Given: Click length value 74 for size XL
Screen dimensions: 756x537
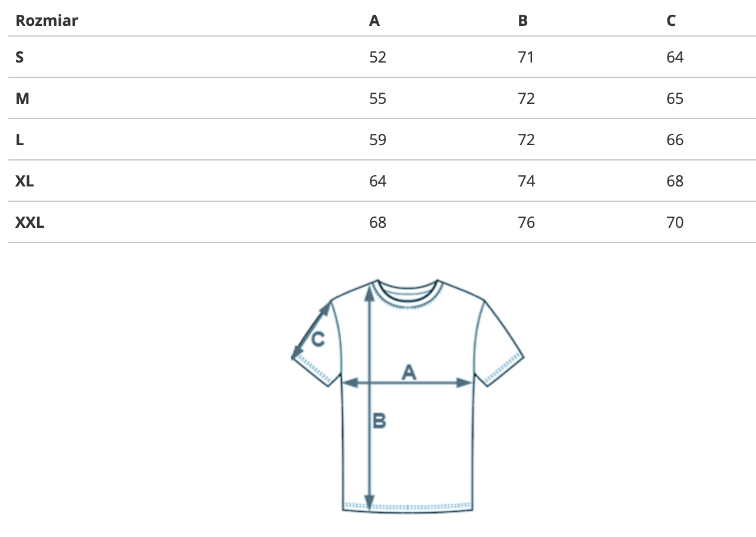Looking at the screenshot, I should point(526,181).
